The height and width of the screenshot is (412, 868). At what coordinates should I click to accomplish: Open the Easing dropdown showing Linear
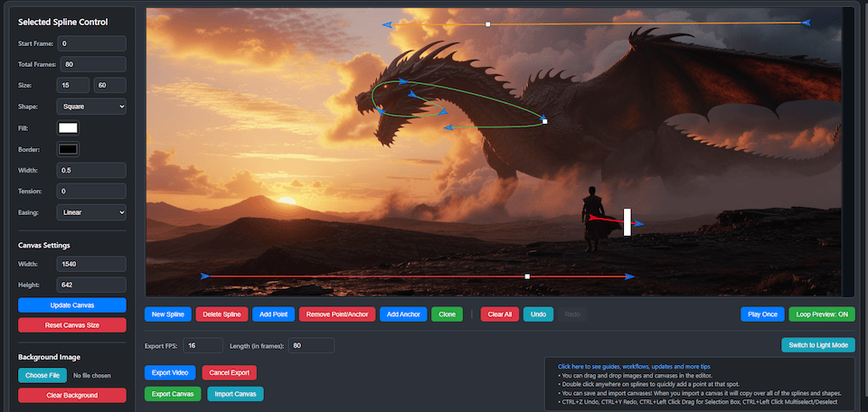(x=91, y=212)
